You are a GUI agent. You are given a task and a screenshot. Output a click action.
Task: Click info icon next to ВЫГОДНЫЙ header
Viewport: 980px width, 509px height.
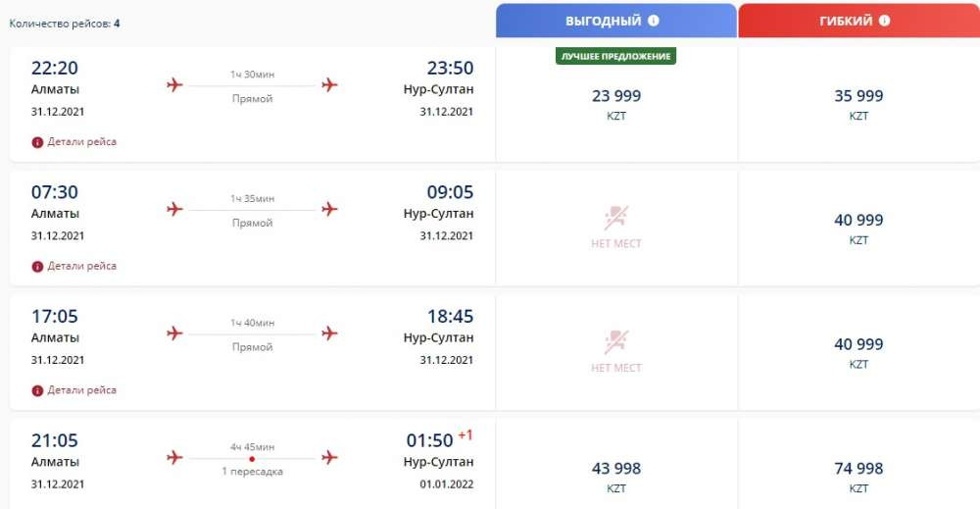653,21
